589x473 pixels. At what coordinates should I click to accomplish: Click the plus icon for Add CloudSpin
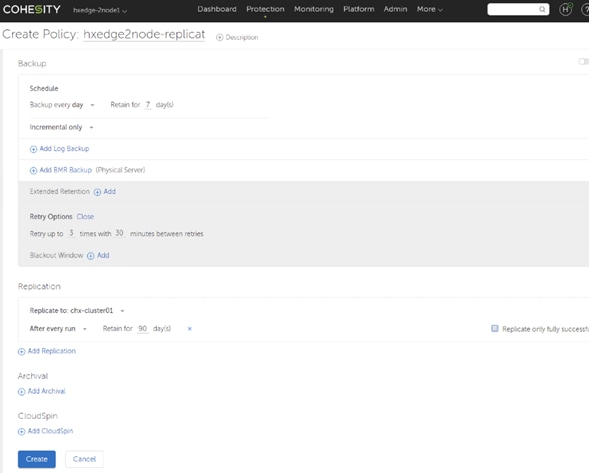tap(21, 432)
